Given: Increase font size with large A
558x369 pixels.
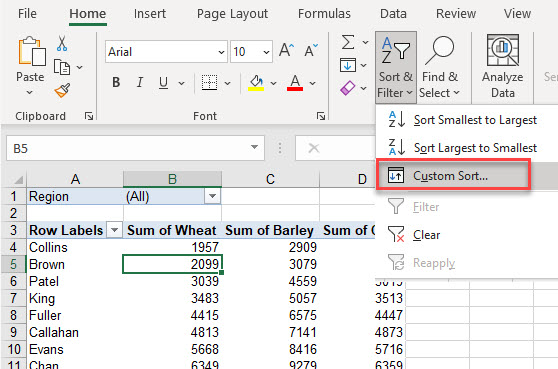Looking at the screenshot, I should pos(286,51).
